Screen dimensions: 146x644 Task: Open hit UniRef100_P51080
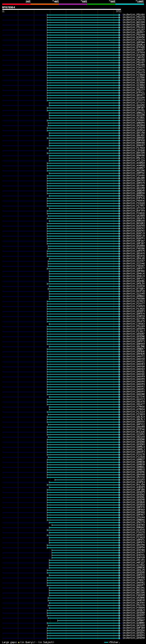[134, 15]
